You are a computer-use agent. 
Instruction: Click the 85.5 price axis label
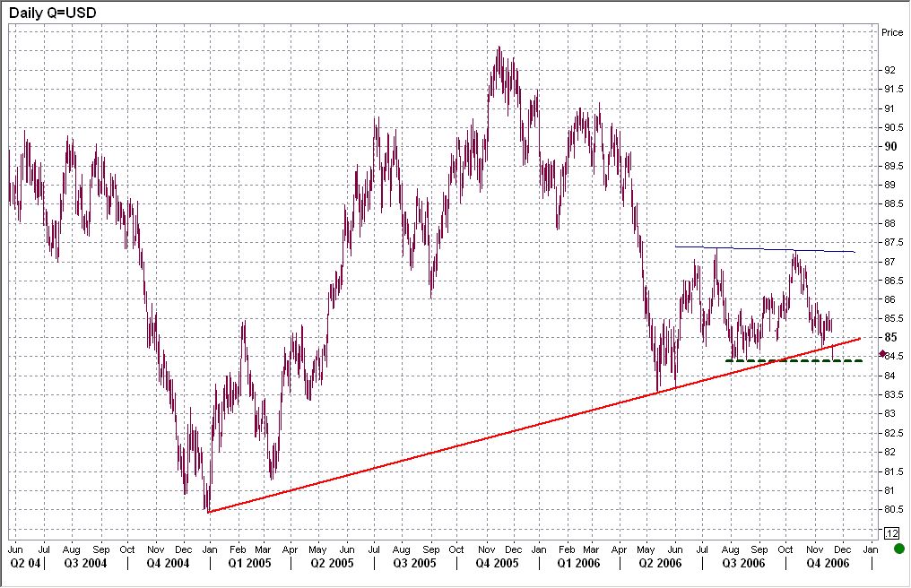(x=894, y=318)
